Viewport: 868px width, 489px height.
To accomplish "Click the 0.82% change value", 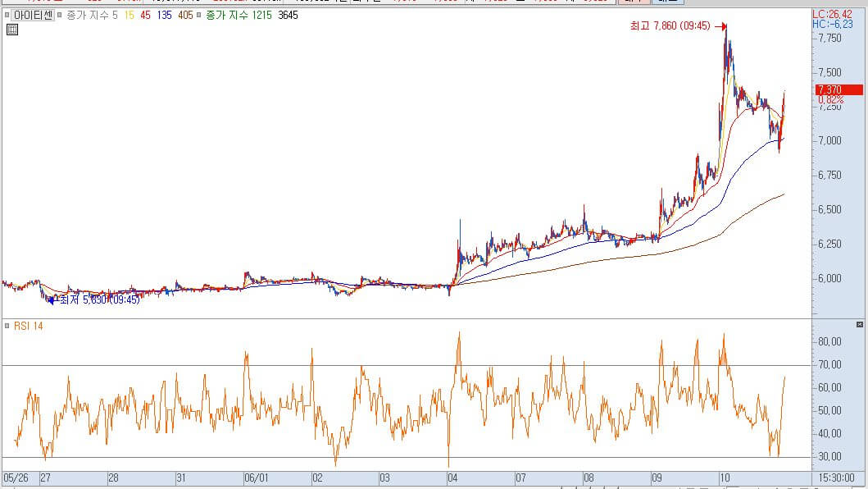I will (x=831, y=99).
